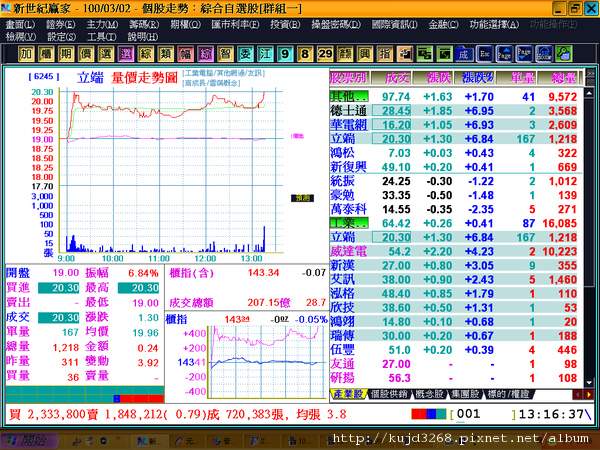Screen dimensions: 600x450
Task: Click the 指 toolbar icon
Action: pos(385,54)
